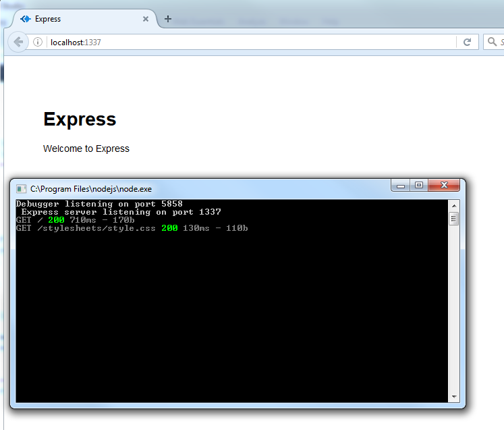Click the console scrollbar thumb
This screenshot has width=504, height=430.
pyautogui.click(x=454, y=219)
